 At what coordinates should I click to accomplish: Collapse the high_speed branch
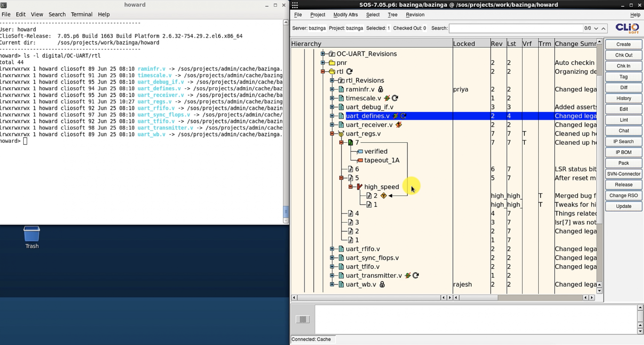point(351,187)
